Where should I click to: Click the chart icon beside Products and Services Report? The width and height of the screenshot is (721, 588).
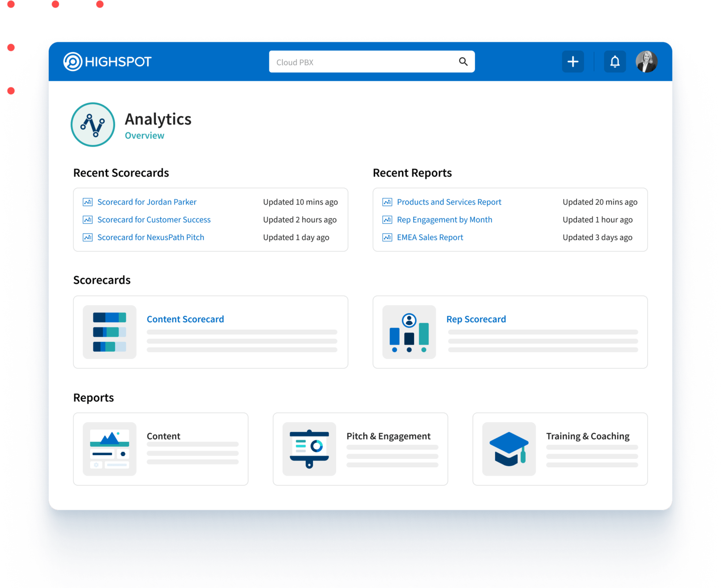(387, 202)
